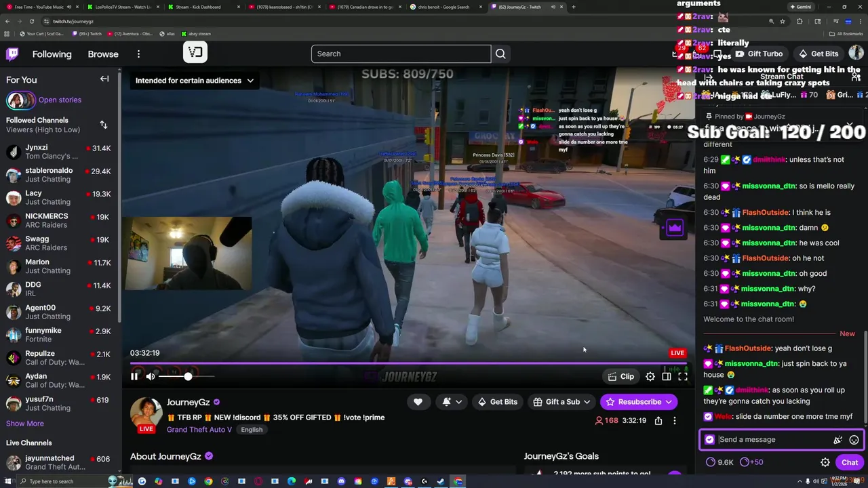Switch to Browse tab
Screen dimensions: 868x488
[103, 54]
